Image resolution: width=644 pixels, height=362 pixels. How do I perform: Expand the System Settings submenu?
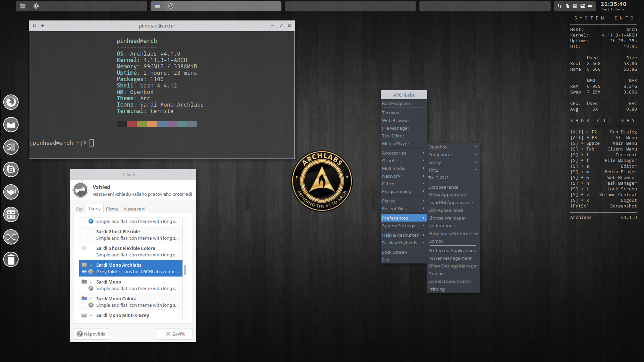(x=404, y=226)
